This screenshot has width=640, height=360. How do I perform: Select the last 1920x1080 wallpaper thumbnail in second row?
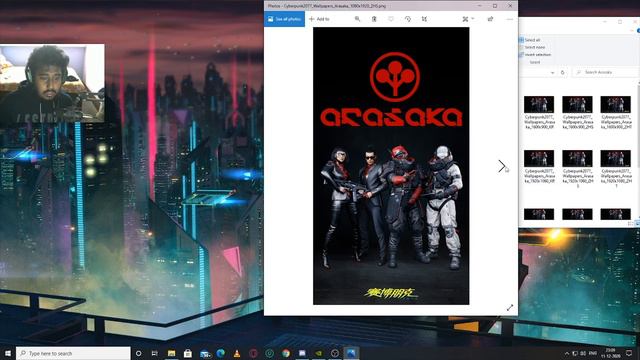click(x=616, y=158)
